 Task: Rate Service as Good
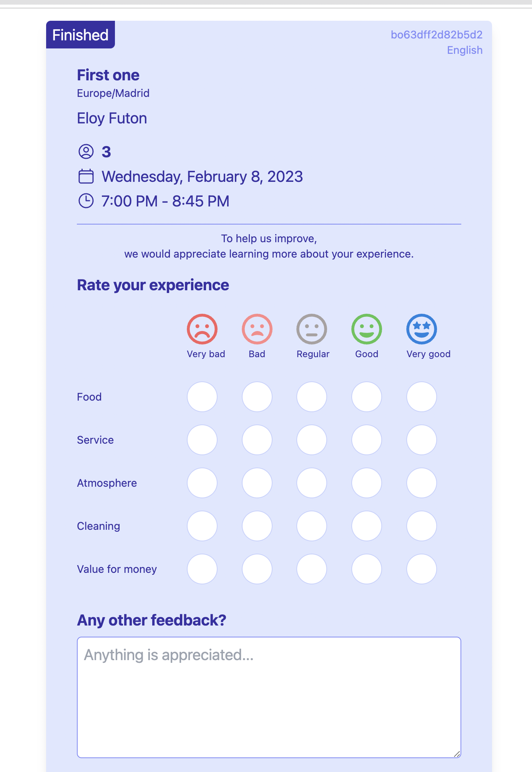point(367,440)
